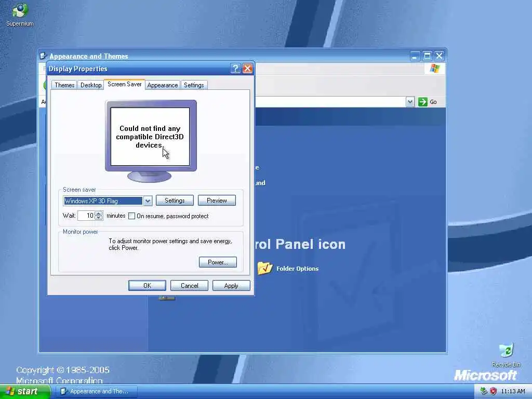The width and height of the screenshot is (532, 399).
Task: Open the Recycle Bin desktop icon
Action: click(506, 355)
